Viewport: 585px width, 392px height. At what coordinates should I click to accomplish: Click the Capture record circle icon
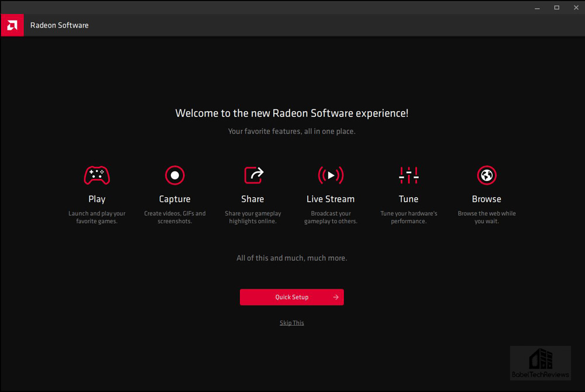(x=174, y=176)
